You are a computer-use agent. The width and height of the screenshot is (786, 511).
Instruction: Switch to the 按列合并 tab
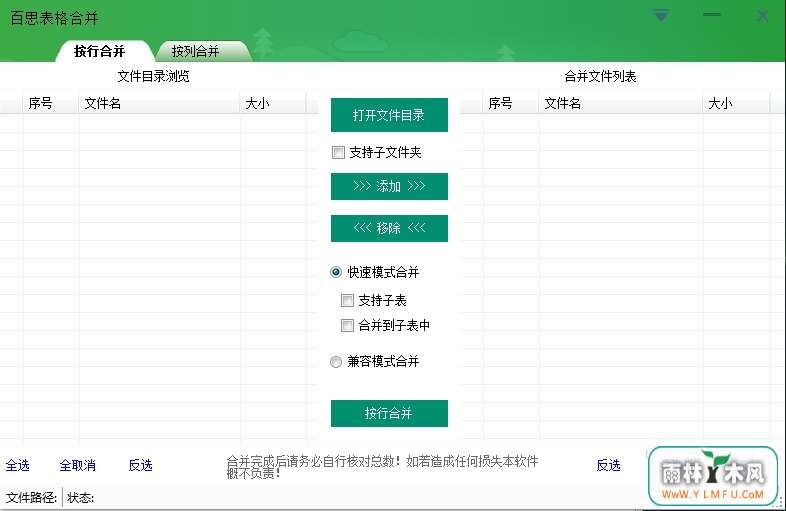click(196, 51)
